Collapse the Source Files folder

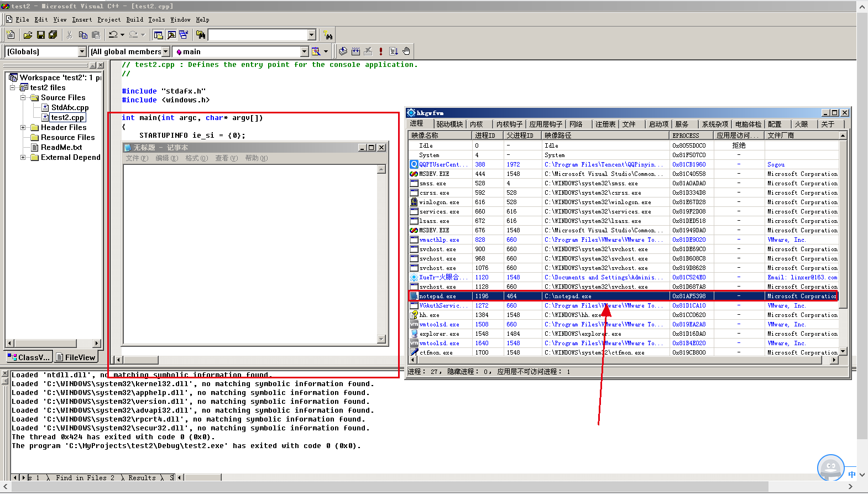pos(23,97)
